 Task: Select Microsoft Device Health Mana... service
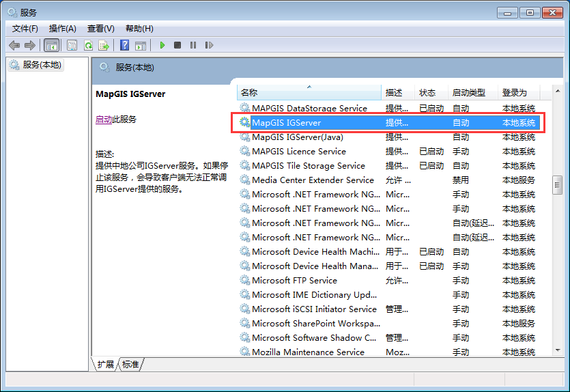[x=388, y=266]
